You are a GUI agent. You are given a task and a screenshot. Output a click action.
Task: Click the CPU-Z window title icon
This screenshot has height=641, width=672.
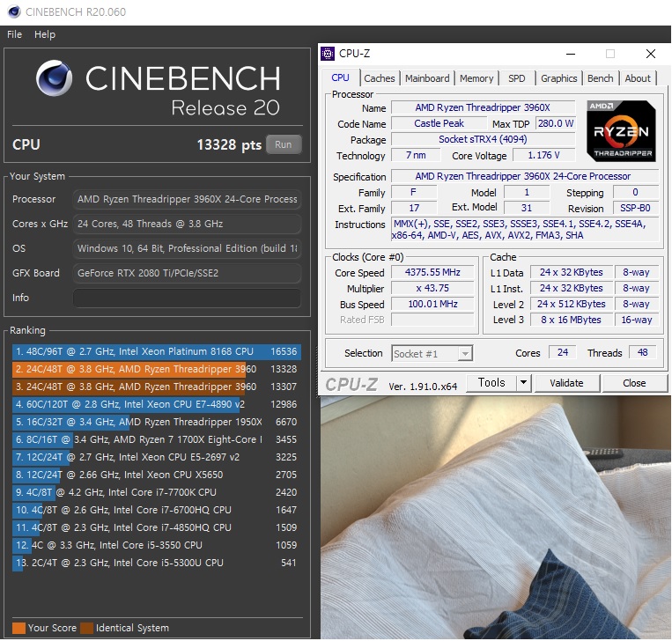tap(328, 54)
